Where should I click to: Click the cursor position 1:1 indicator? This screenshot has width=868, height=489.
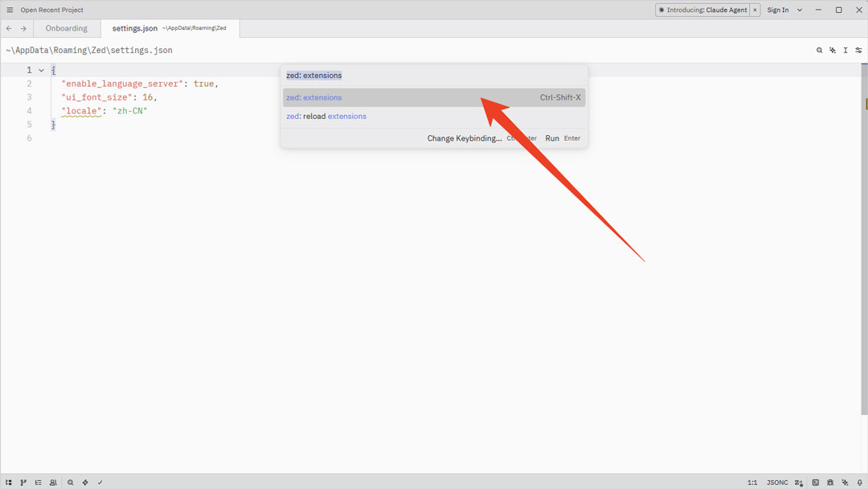pyautogui.click(x=752, y=483)
